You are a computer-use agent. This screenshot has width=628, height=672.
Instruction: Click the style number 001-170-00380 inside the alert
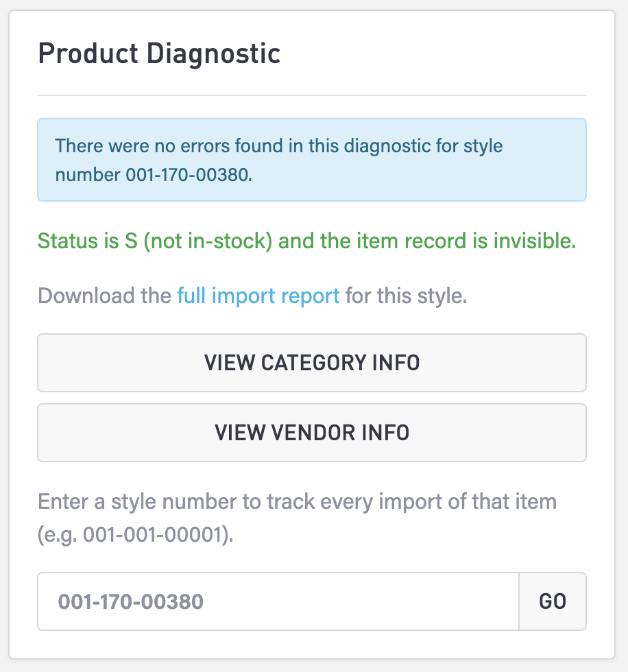pos(188,175)
